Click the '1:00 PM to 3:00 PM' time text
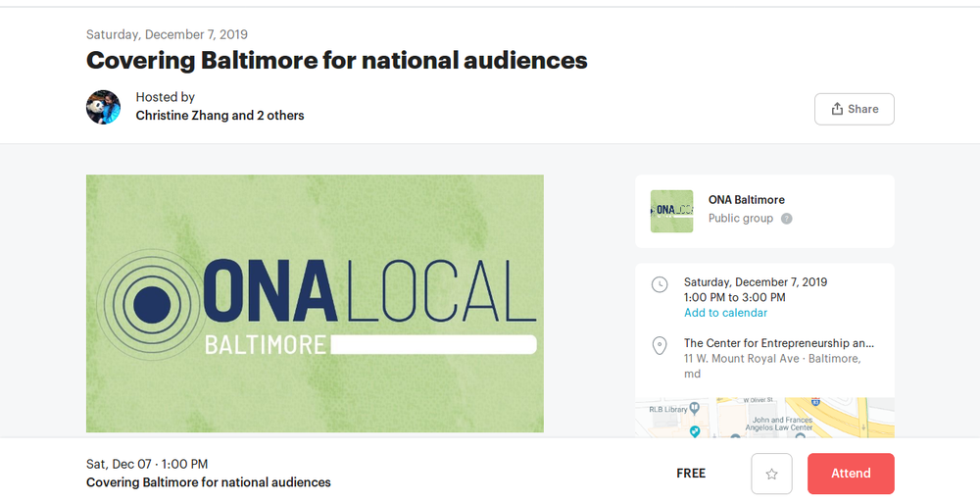Image resolution: width=980 pixels, height=502 pixels. 734,297
